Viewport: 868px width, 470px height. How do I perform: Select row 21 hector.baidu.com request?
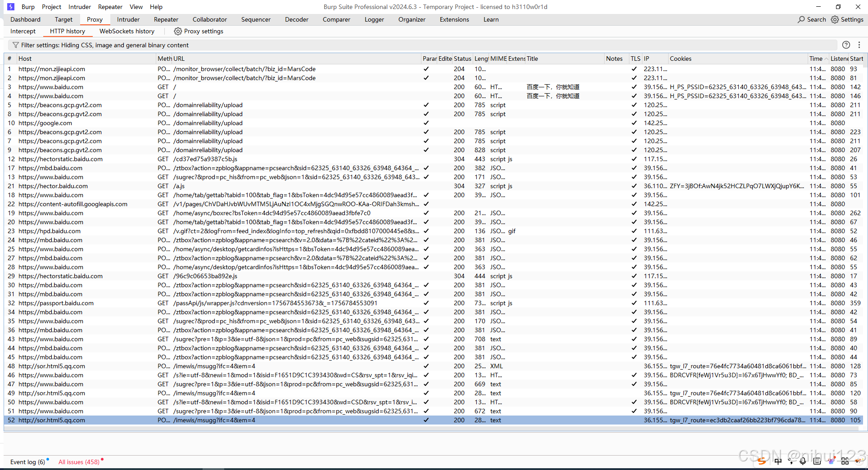pyautogui.click(x=433, y=186)
